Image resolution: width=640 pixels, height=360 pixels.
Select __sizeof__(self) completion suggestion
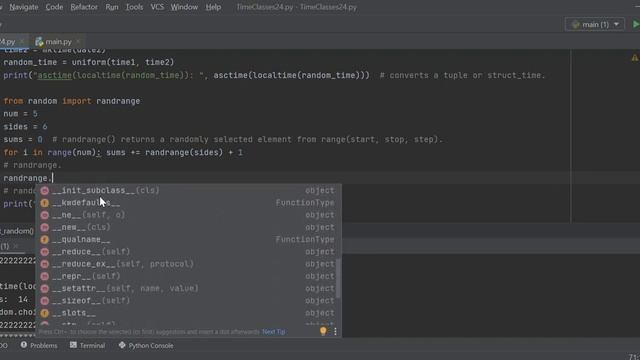pyautogui.click(x=189, y=301)
